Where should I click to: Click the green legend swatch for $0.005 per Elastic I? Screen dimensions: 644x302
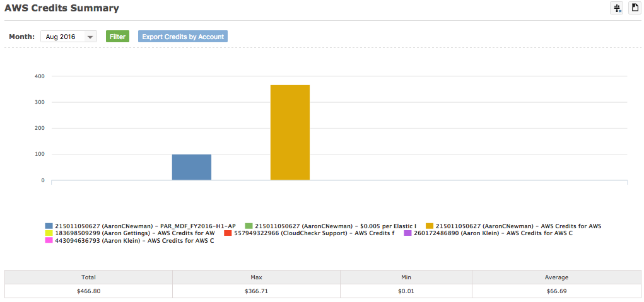click(249, 226)
